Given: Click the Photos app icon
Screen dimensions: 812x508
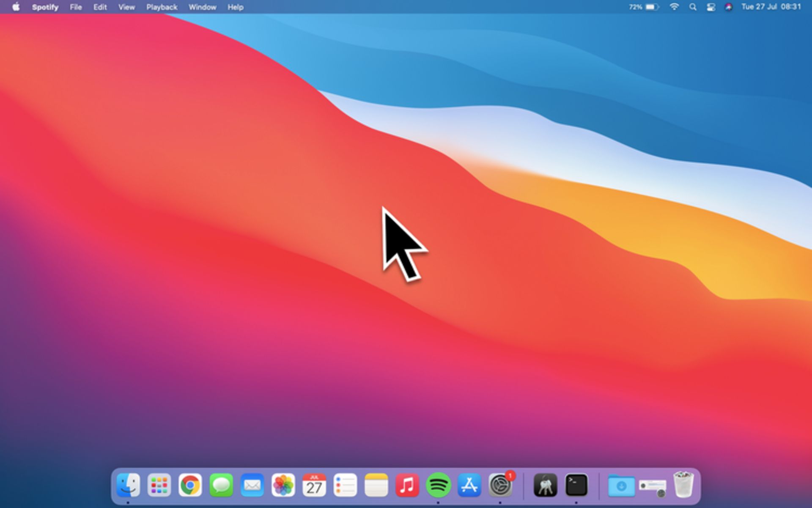Looking at the screenshot, I should click(x=283, y=485).
